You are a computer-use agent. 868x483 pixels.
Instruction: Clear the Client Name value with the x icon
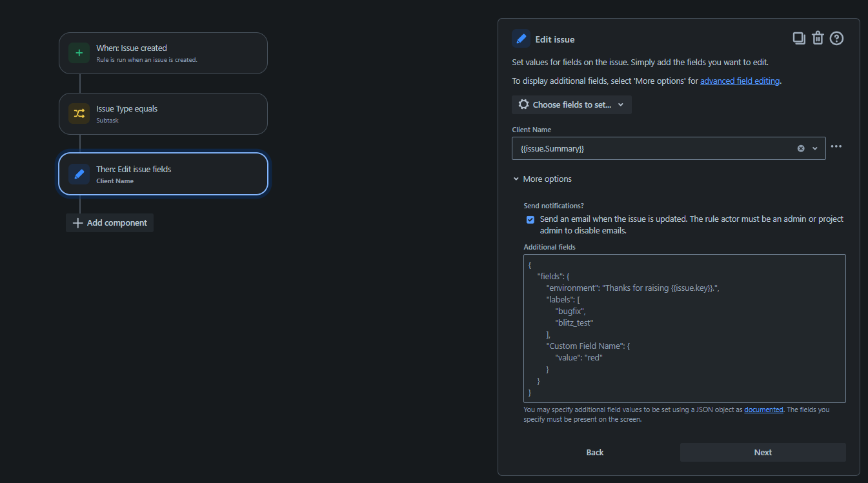800,148
